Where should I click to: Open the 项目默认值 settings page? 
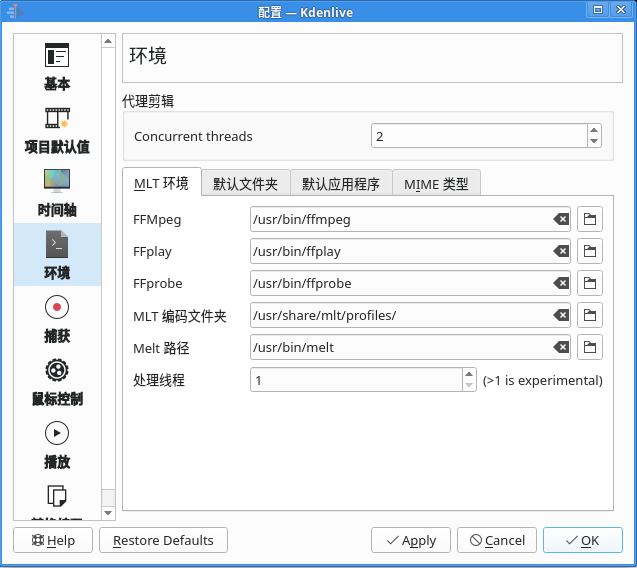tap(57, 130)
